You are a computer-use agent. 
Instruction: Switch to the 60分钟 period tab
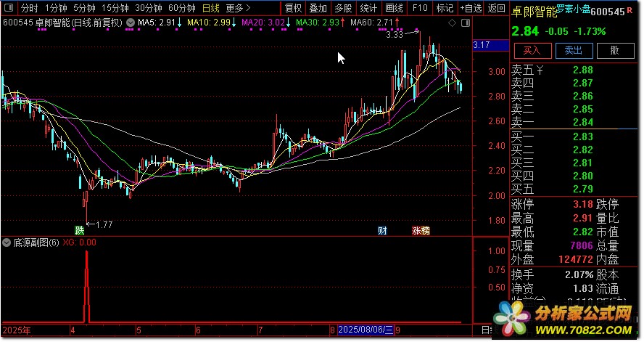(181, 9)
